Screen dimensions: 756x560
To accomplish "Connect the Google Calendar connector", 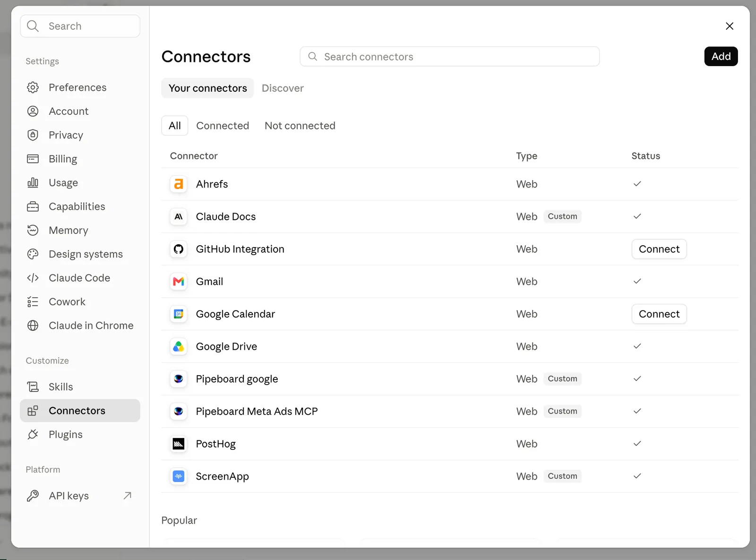I will tap(659, 314).
